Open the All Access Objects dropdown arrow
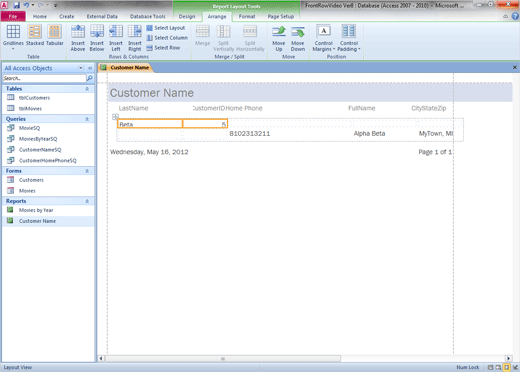This screenshot has height=372, width=520. tap(81, 68)
